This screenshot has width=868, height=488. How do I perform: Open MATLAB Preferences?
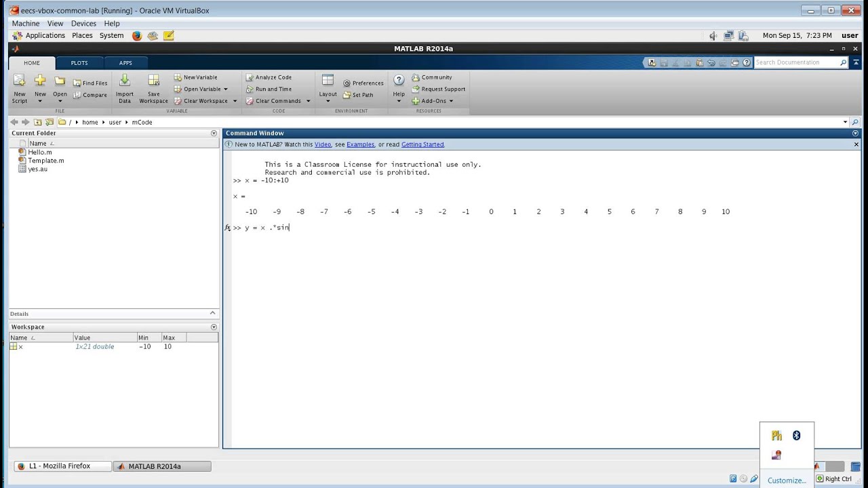pos(363,83)
